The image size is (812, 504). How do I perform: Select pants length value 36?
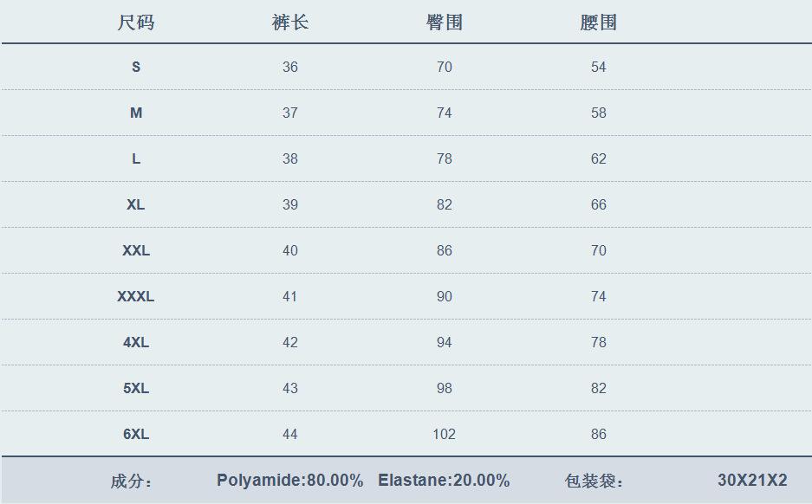pyautogui.click(x=290, y=67)
